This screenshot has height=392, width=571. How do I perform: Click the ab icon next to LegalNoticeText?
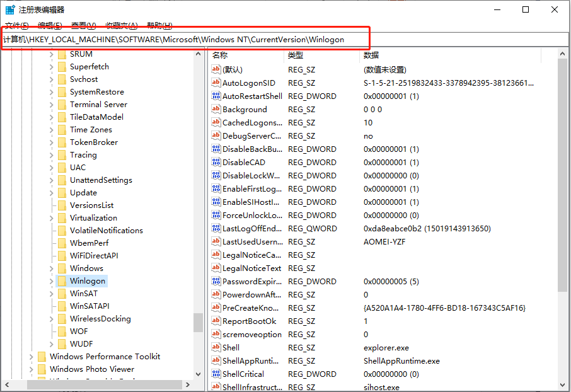pyautogui.click(x=216, y=268)
